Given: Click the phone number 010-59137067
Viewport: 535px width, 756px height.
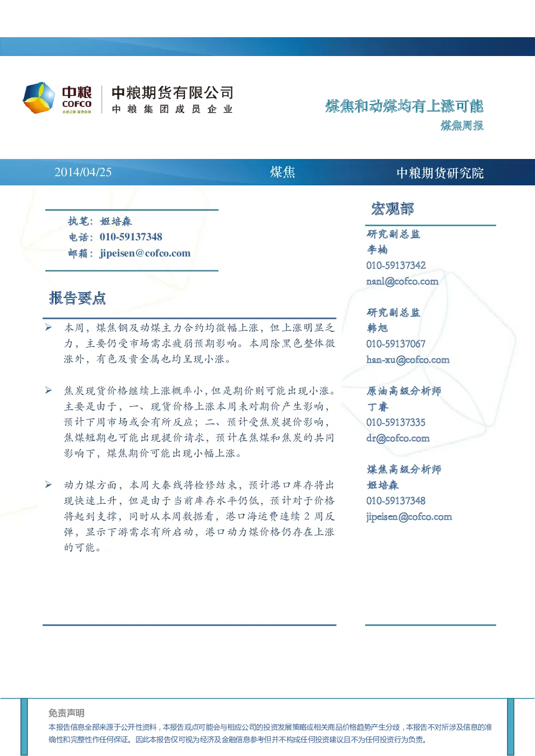Looking at the screenshot, I should tap(396, 344).
